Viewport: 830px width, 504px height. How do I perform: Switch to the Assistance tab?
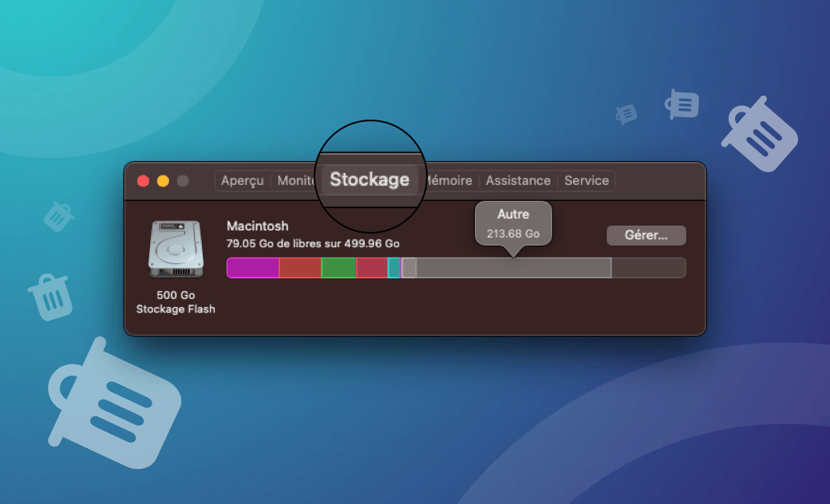(x=518, y=180)
